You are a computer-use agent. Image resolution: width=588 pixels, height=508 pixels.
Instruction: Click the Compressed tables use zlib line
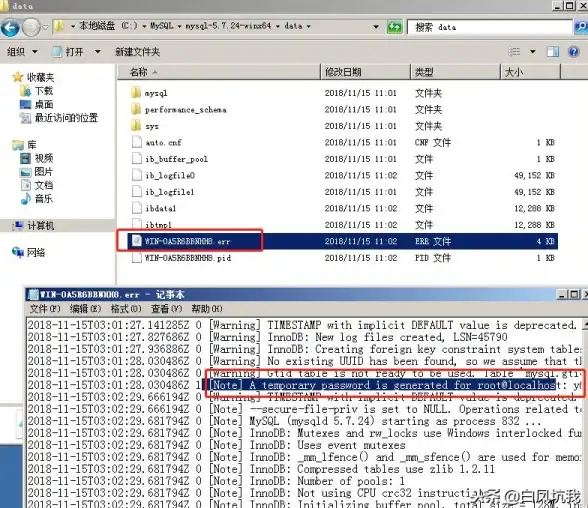[x=261, y=469]
